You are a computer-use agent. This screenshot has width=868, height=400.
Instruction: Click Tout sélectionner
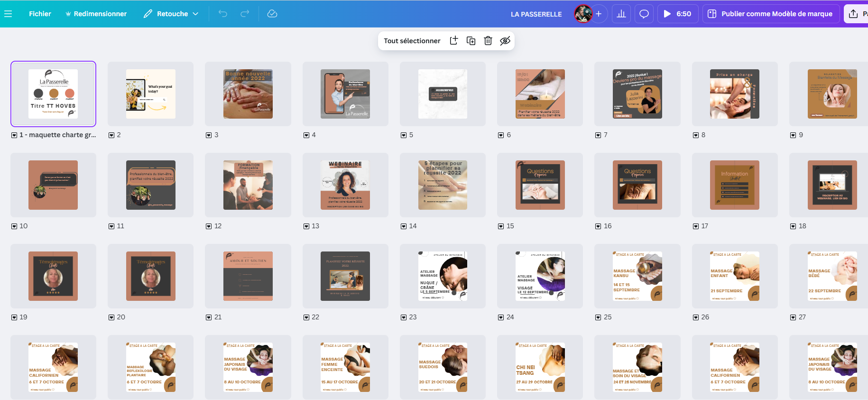click(x=412, y=41)
